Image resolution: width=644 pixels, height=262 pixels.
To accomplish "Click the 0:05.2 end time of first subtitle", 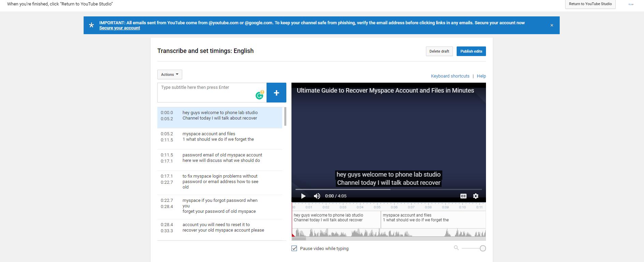I will click(167, 119).
